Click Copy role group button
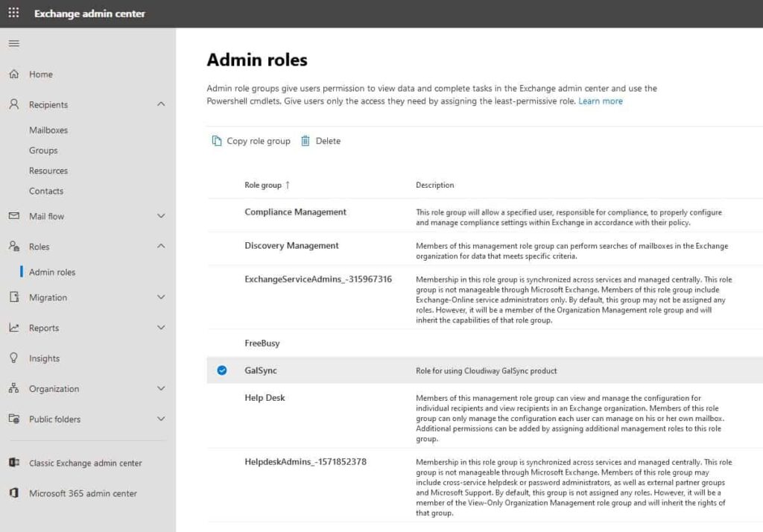The width and height of the screenshot is (763, 532). point(251,141)
